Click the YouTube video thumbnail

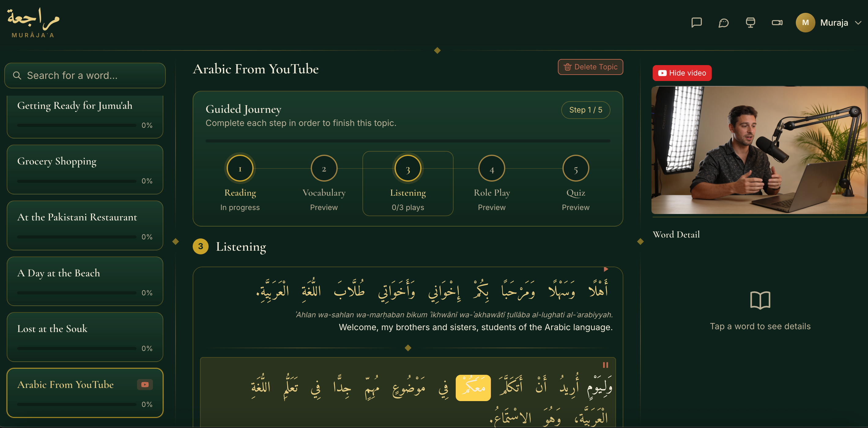click(x=759, y=150)
